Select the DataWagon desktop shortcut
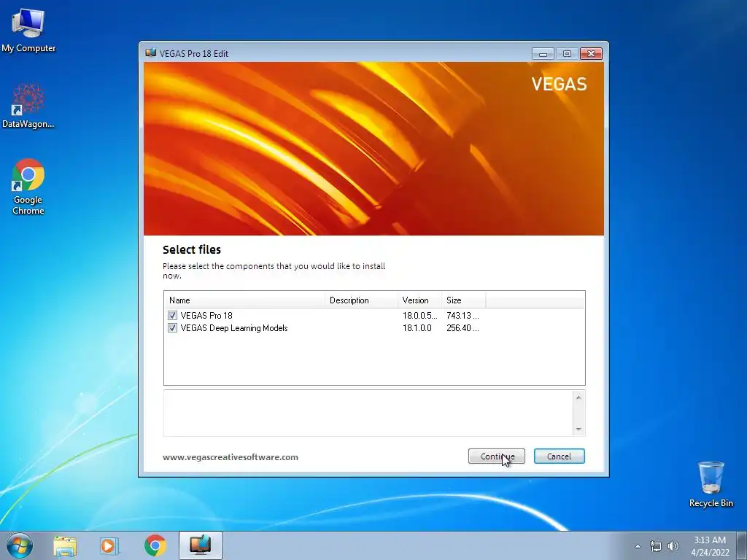Viewport: 747px width, 560px height. [28, 105]
